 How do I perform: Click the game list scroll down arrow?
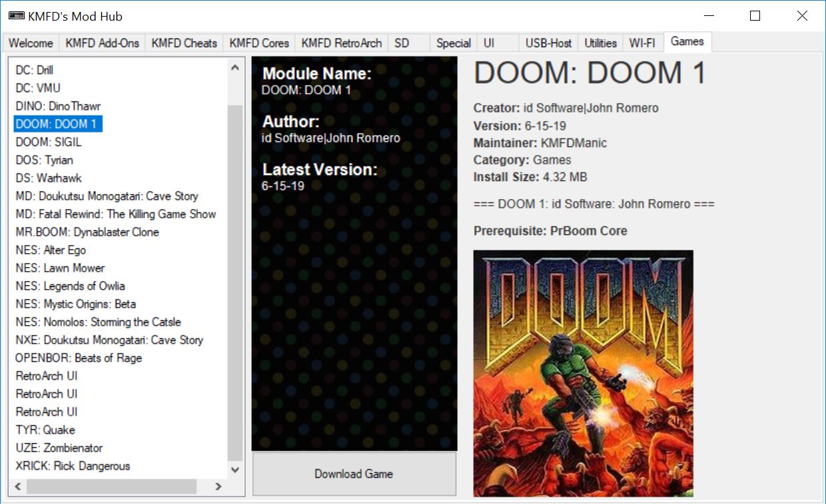tap(235, 469)
